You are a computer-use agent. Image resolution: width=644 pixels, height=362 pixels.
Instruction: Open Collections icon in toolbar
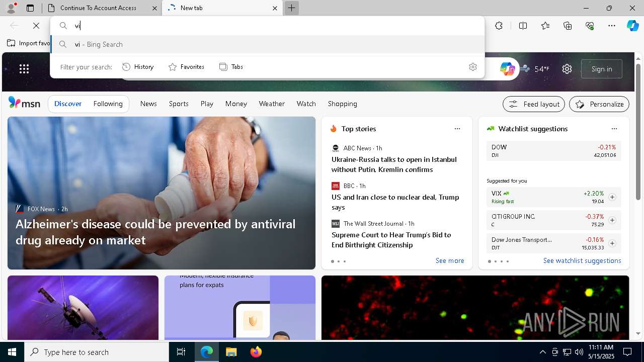point(568,26)
